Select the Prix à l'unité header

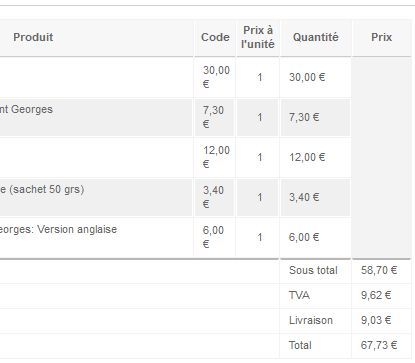(258, 37)
